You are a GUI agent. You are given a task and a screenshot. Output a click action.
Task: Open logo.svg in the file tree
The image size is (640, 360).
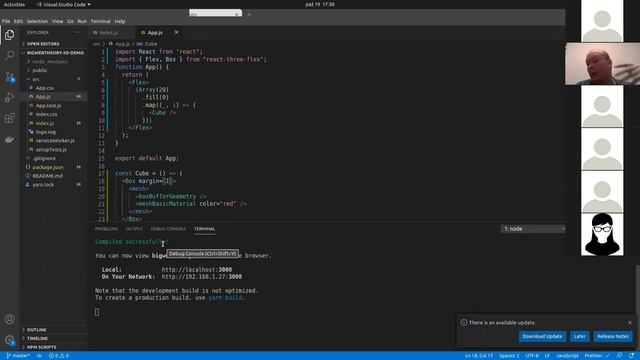[46, 132]
